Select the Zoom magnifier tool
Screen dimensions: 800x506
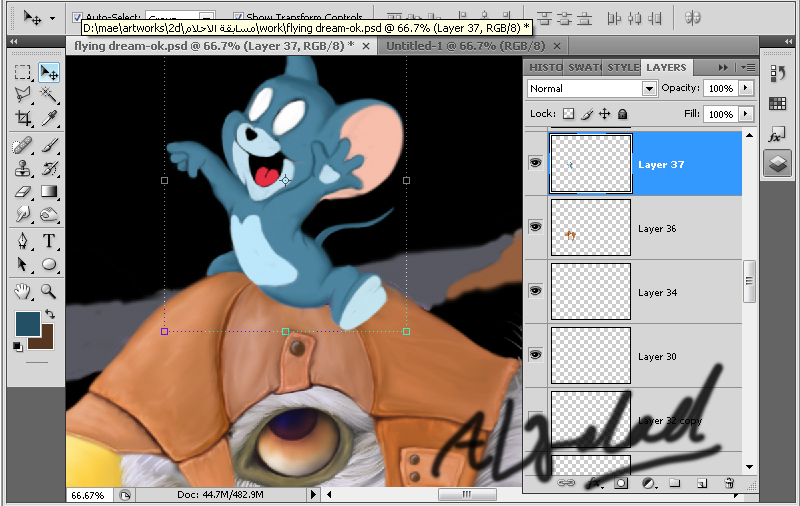point(49,291)
